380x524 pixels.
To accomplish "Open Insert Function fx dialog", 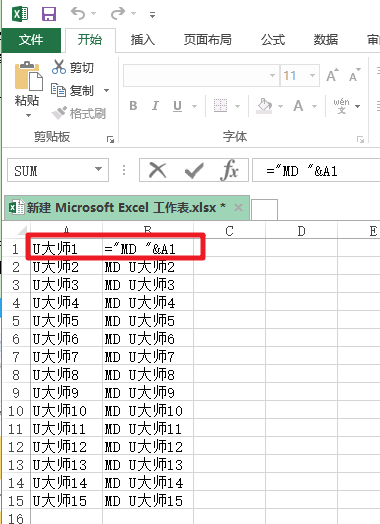I will coord(229,170).
